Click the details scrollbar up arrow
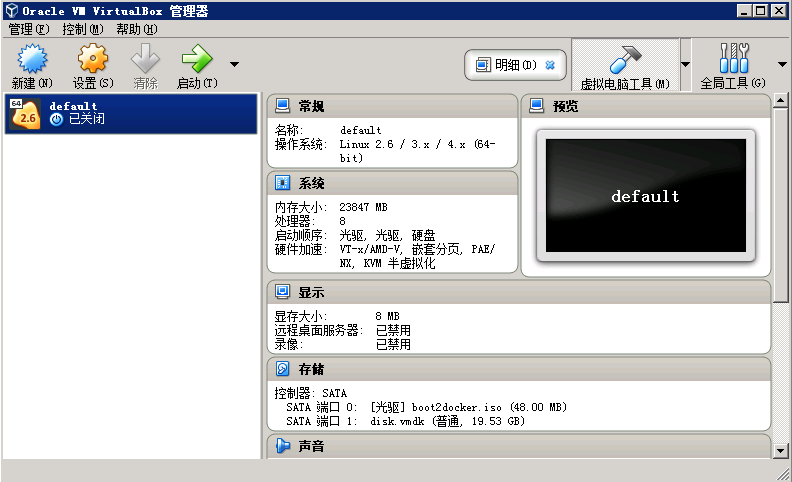792x482 pixels. coord(780,101)
